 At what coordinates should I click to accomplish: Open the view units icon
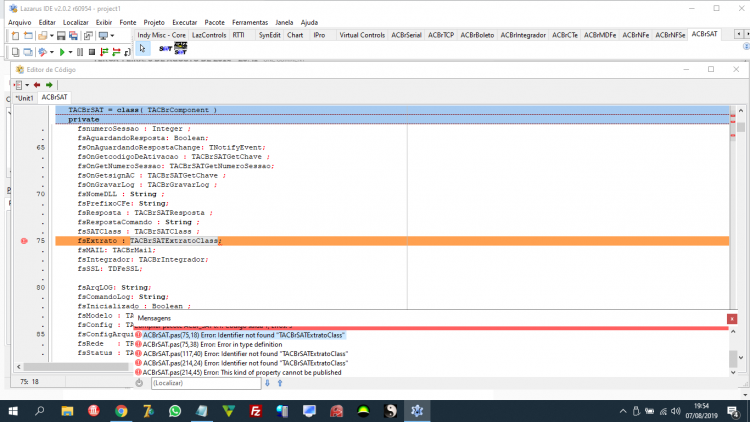(15, 52)
